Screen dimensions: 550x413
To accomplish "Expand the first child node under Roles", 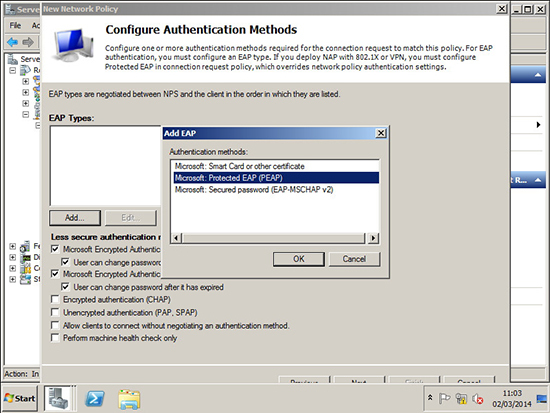I will pyautogui.click(x=25, y=81).
